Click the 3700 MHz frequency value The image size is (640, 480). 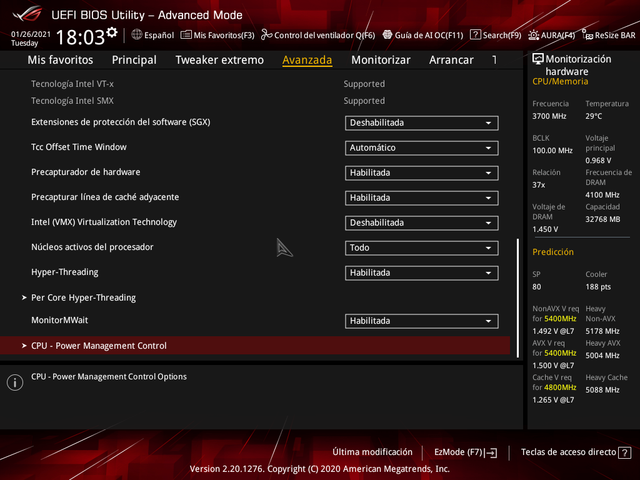pos(549,116)
